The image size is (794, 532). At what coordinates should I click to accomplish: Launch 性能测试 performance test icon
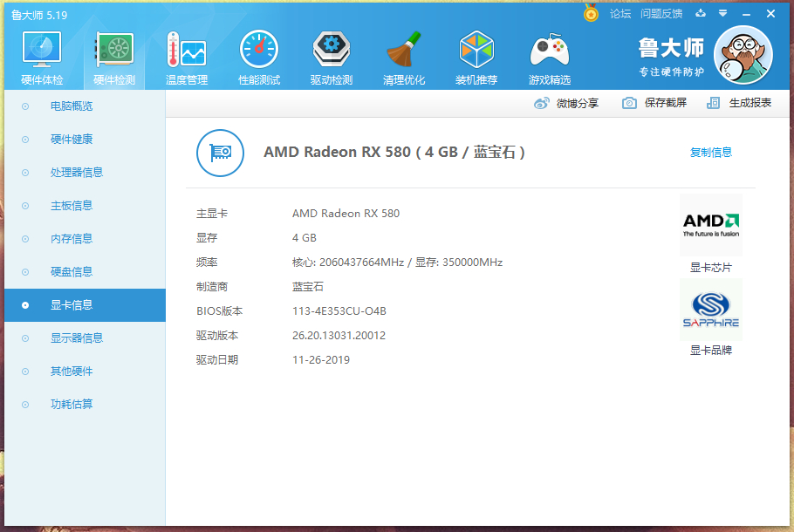pos(259,49)
